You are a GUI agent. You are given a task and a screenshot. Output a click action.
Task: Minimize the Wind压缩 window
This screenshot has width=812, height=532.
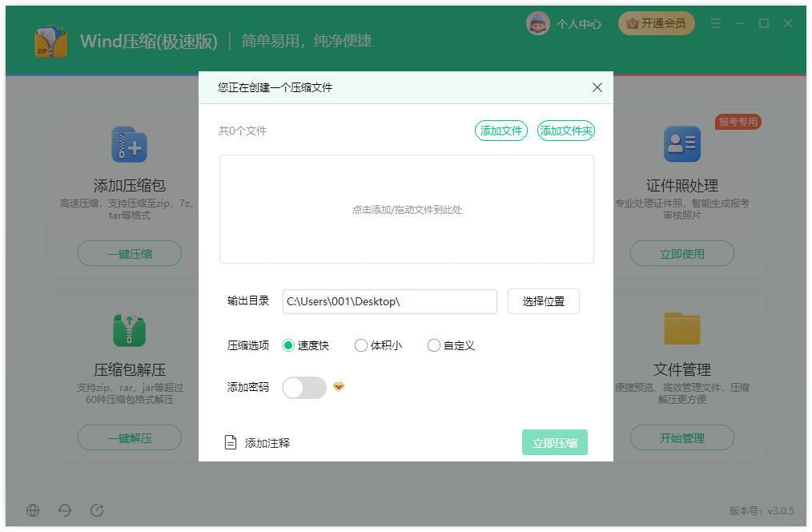(739, 23)
